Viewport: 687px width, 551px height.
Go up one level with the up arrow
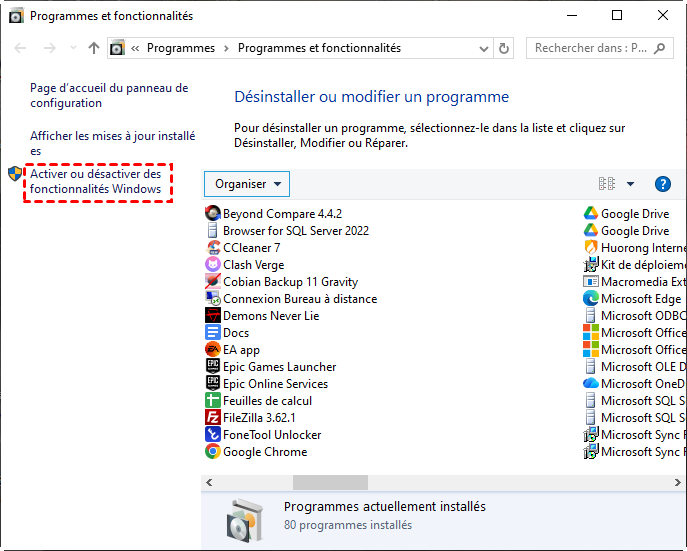(93, 48)
